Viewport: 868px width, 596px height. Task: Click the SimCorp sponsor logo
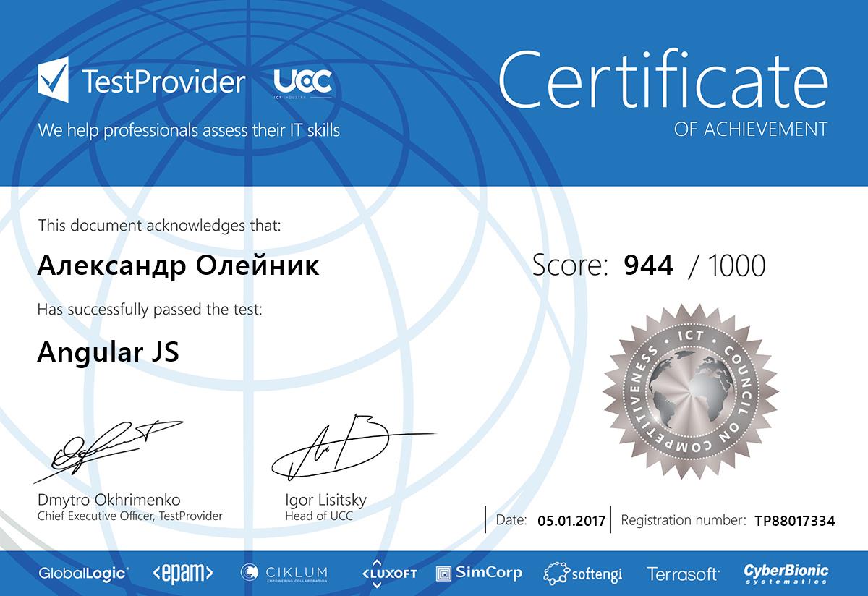[x=479, y=573]
